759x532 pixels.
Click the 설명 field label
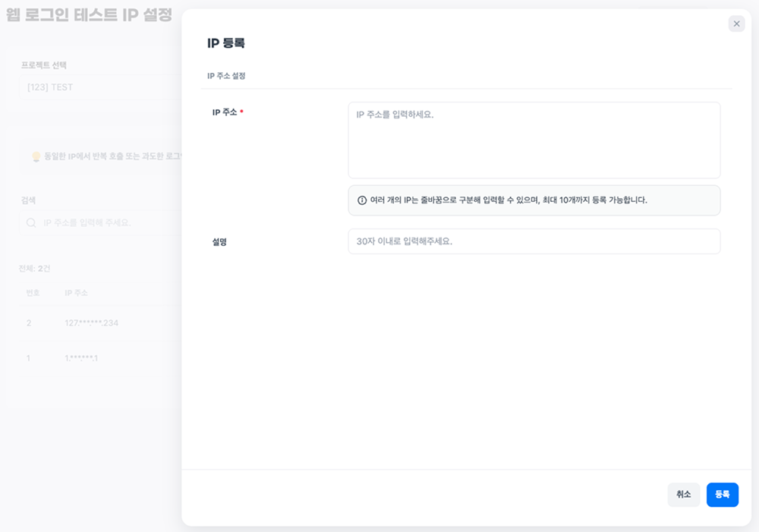219,242
